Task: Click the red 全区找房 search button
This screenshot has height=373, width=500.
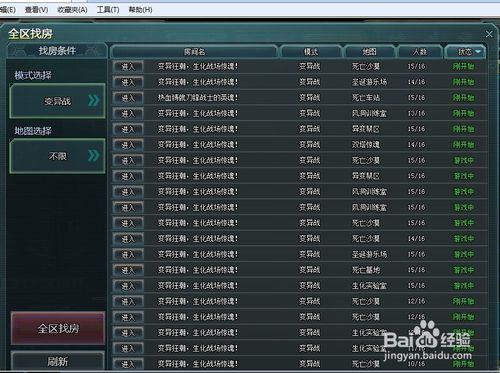Action: pos(58,329)
